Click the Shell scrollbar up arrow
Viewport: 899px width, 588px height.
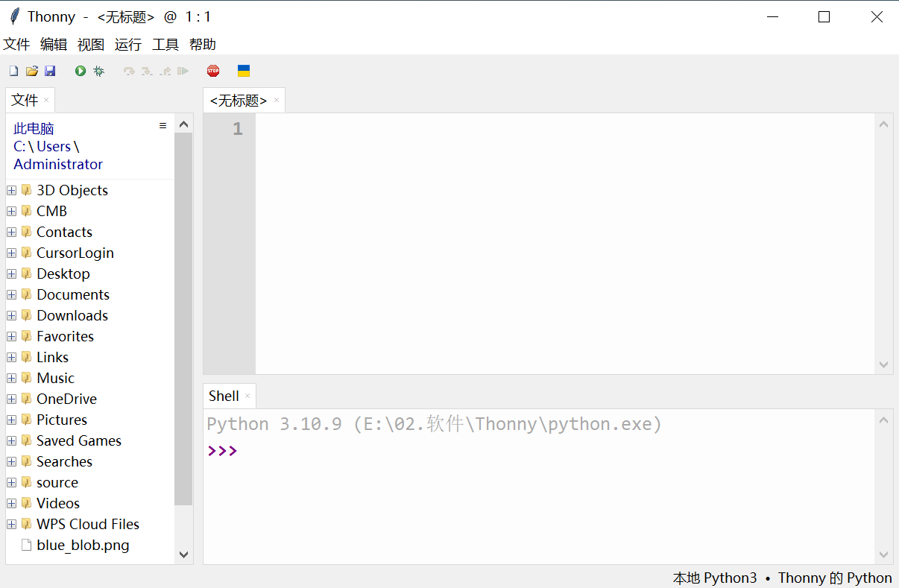883,420
